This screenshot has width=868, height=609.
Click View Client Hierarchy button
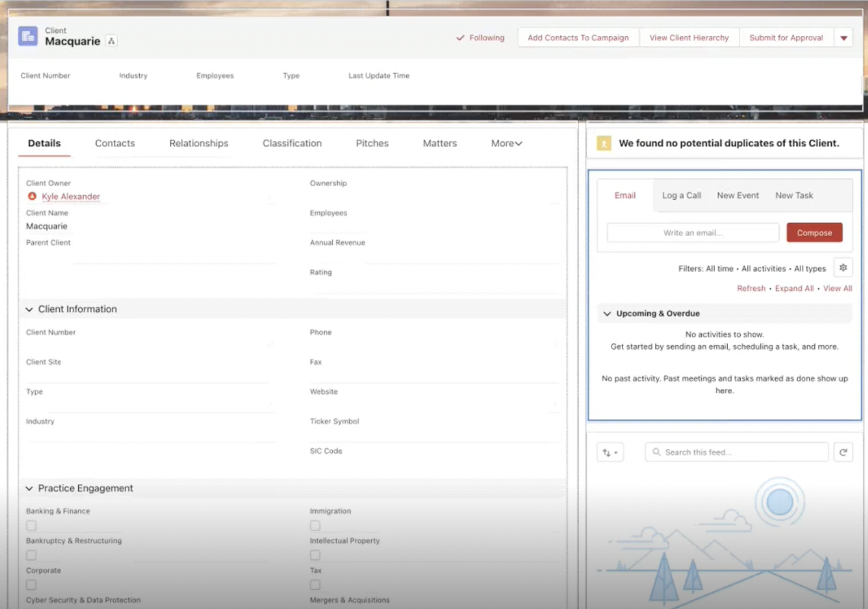689,38
